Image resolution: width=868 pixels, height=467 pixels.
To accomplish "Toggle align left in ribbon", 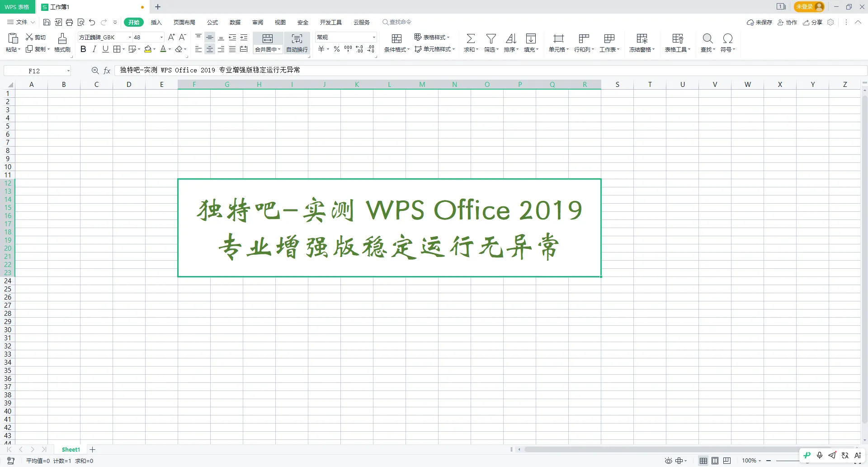I will click(x=198, y=49).
